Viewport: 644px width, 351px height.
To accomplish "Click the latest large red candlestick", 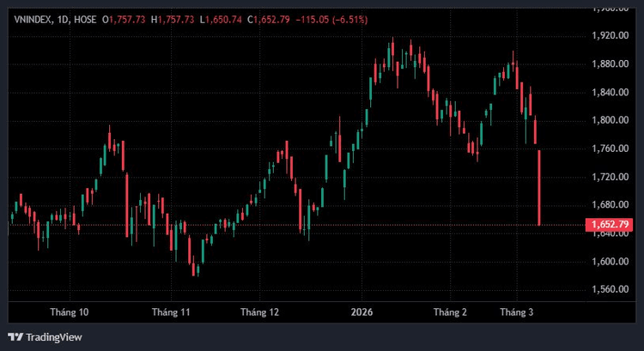I will point(539,187).
